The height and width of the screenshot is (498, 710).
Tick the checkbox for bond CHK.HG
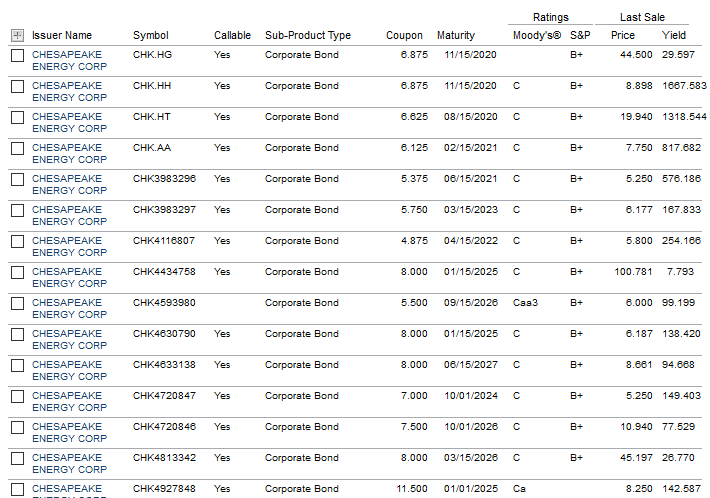coord(17,56)
